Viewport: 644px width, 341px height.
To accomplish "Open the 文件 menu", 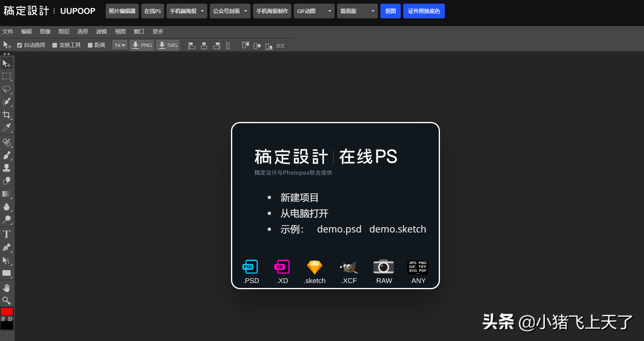I will click(x=8, y=31).
